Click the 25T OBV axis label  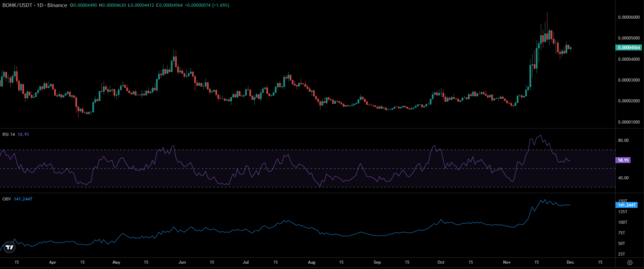point(622,254)
